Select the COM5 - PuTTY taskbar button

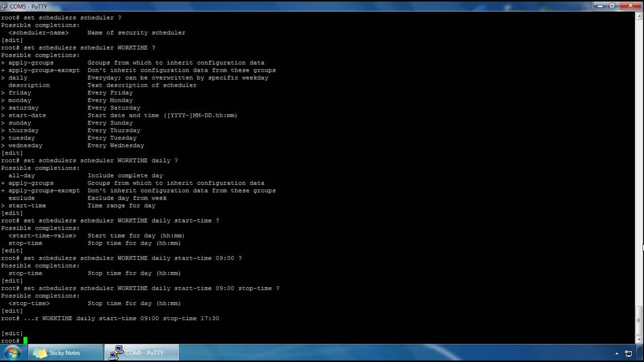click(x=141, y=353)
